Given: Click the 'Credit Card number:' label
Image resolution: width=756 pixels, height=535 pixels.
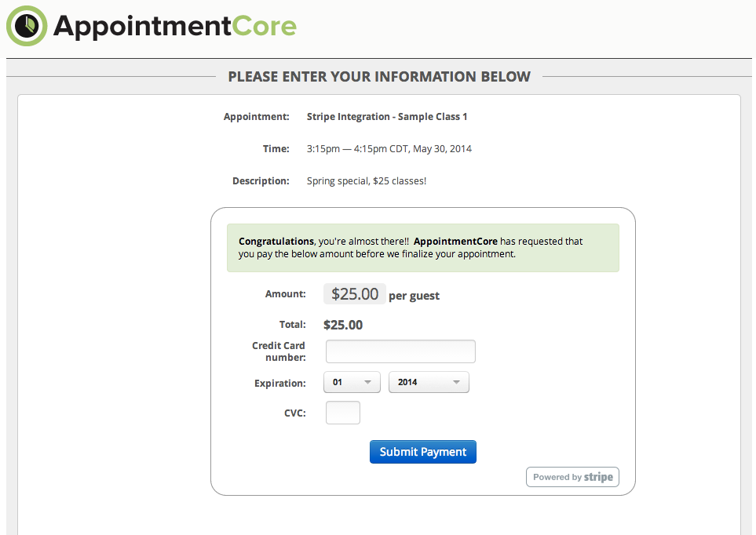Looking at the screenshot, I should click(279, 351).
